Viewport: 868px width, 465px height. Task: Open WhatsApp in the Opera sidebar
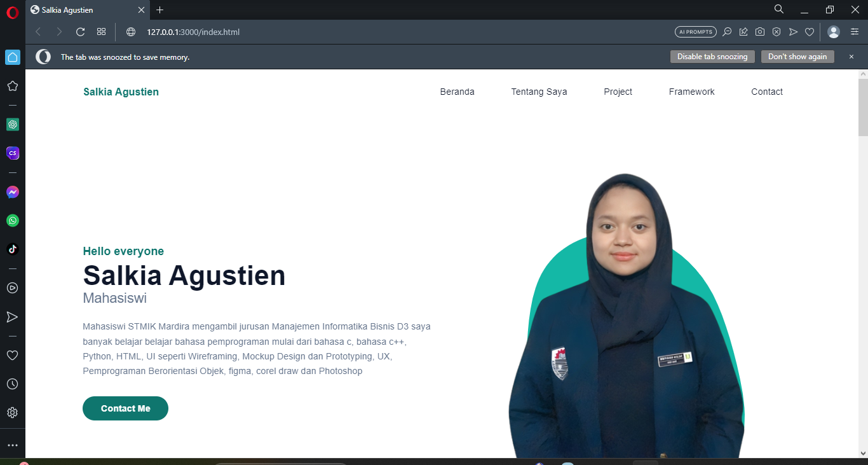pyautogui.click(x=13, y=221)
